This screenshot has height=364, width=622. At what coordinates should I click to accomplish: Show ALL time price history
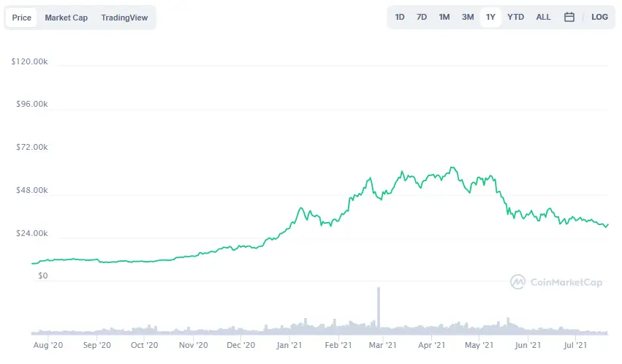coord(544,17)
